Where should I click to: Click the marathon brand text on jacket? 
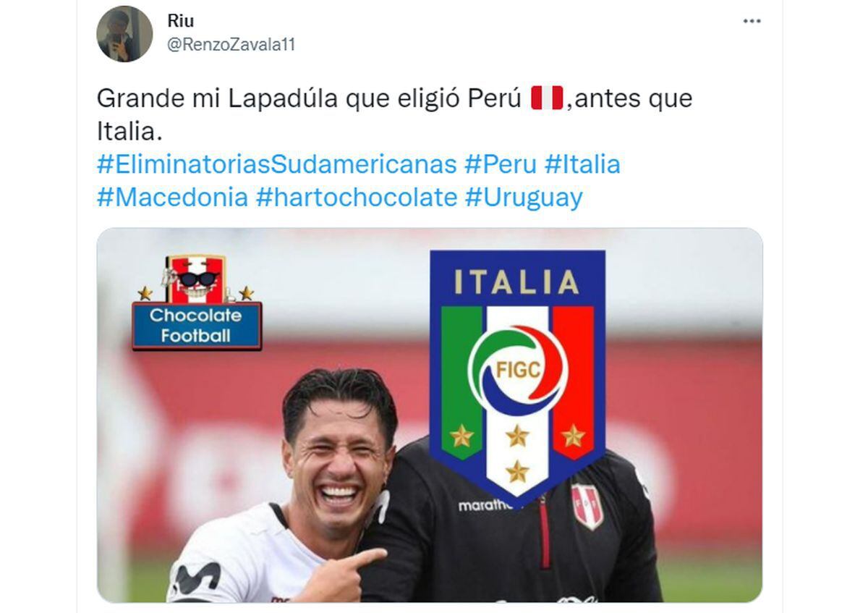[x=485, y=505]
